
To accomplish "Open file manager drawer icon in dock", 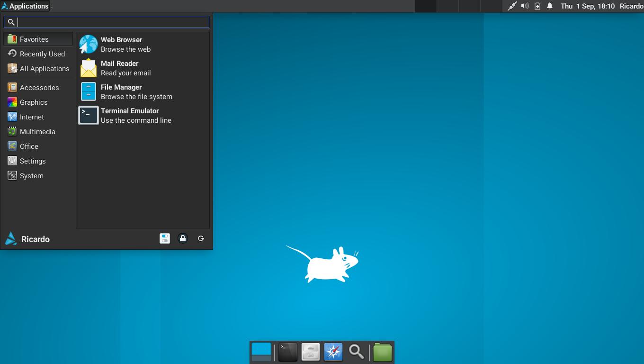I will tap(311, 352).
